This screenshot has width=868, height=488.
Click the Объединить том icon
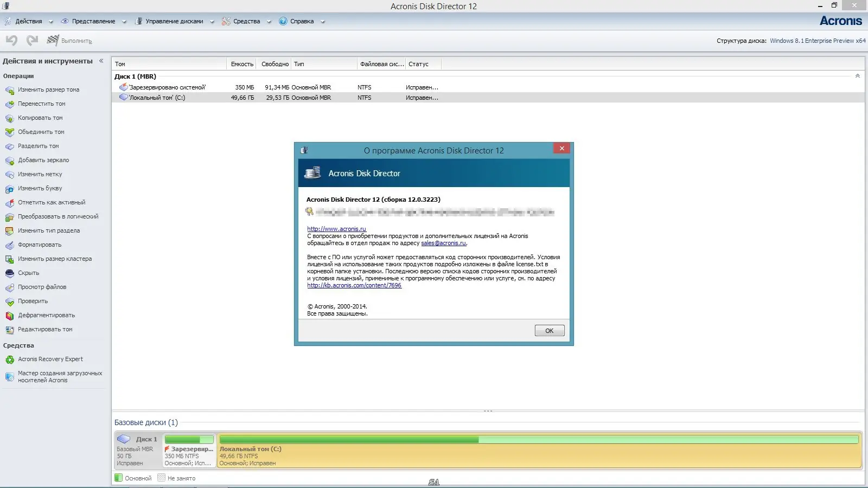tap(10, 132)
